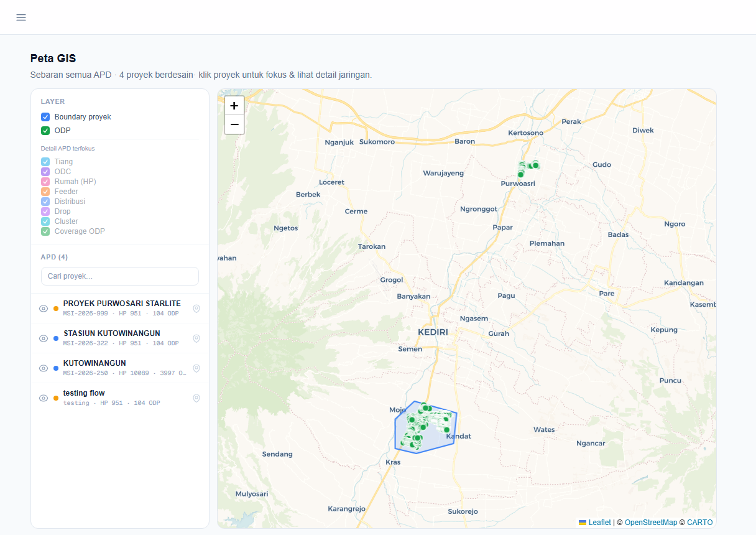The width and height of the screenshot is (756, 535).
Task: Toggle eye icon for testing flow
Action: pyautogui.click(x=44, y=398)
